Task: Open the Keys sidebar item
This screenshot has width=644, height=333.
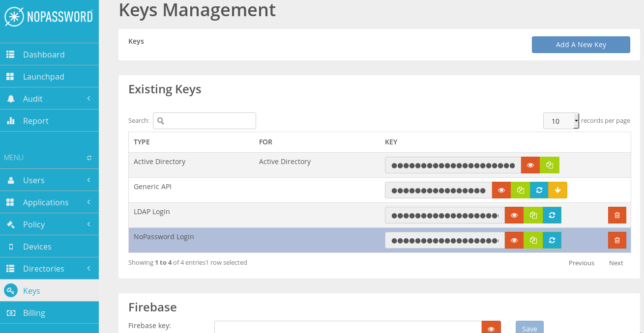Action: tap(49, 291)
